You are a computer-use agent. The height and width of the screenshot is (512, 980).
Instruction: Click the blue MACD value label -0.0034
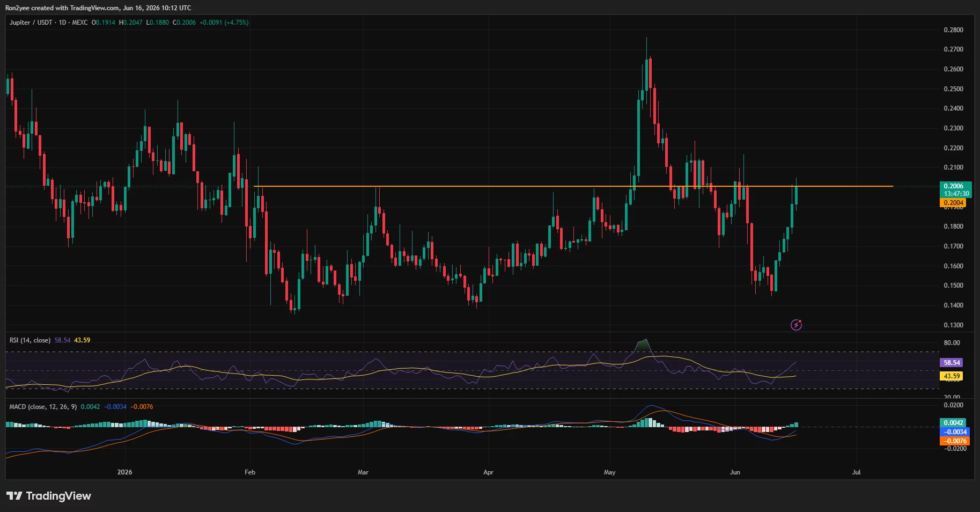coord(955,432)
